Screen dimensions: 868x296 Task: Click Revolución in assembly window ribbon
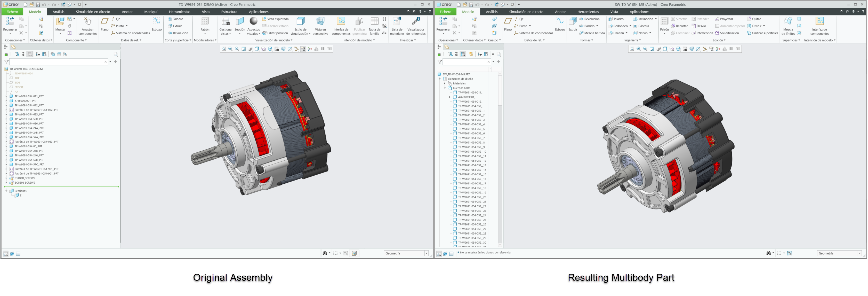(x=178, y=33)
